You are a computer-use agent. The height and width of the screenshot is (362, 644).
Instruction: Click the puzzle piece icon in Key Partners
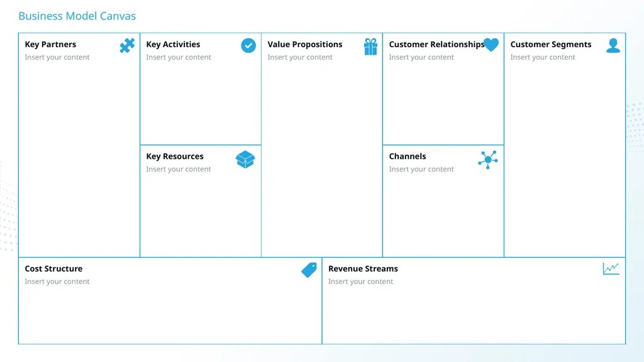click(127, 45)
